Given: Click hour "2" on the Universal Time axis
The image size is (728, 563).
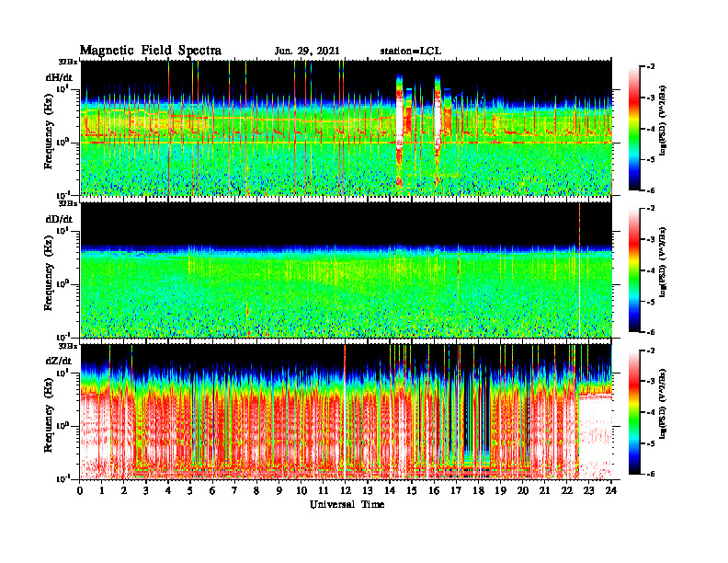Looking at the screenshot, I should click(x=124, y=491).
